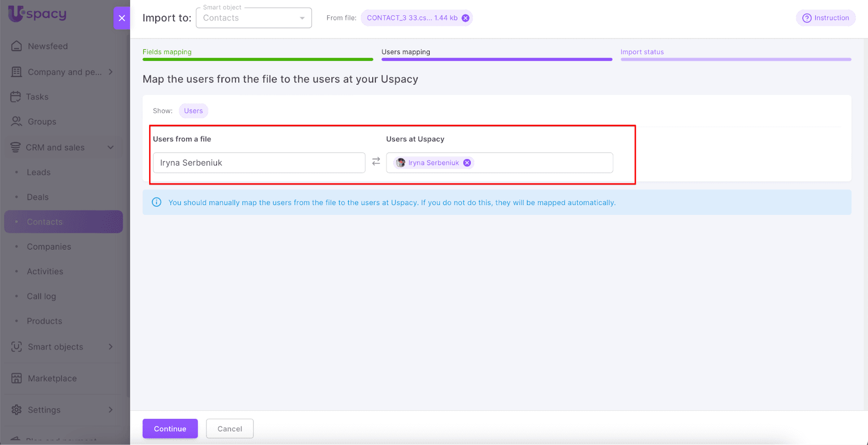
Task: Remove the uploaded CONTACT_3 file chip
Action: pyautogui.click(x=465, y=18)
